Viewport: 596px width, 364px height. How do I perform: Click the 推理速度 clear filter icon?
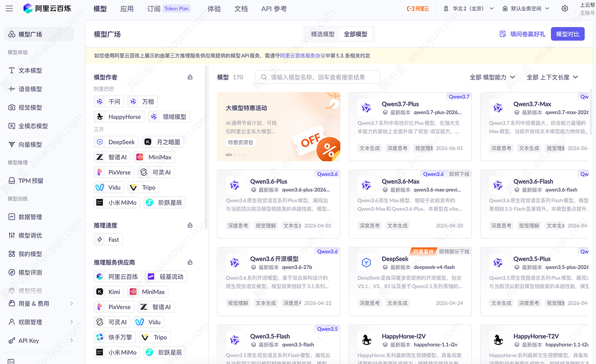[190, 225]
